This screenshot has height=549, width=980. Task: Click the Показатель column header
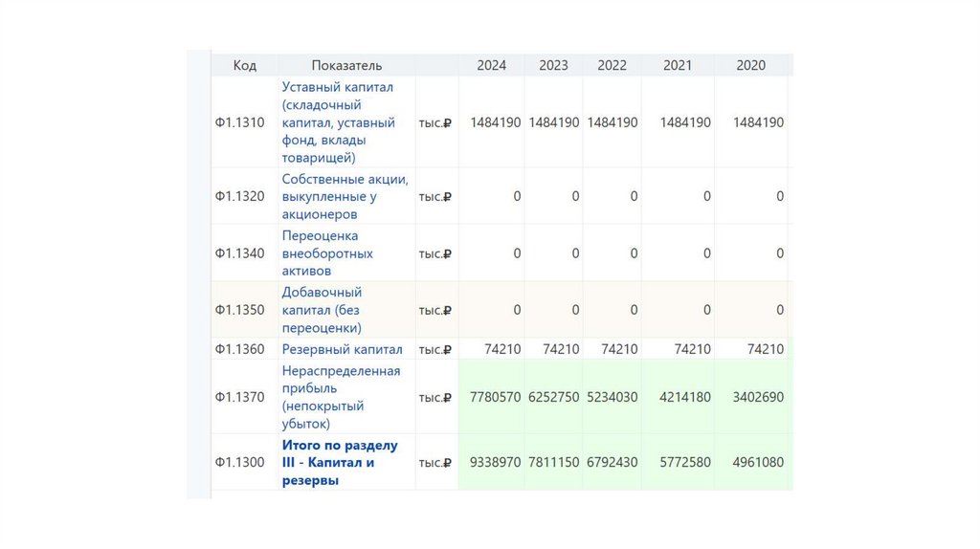pyautogui.click(x=346, y=65)
